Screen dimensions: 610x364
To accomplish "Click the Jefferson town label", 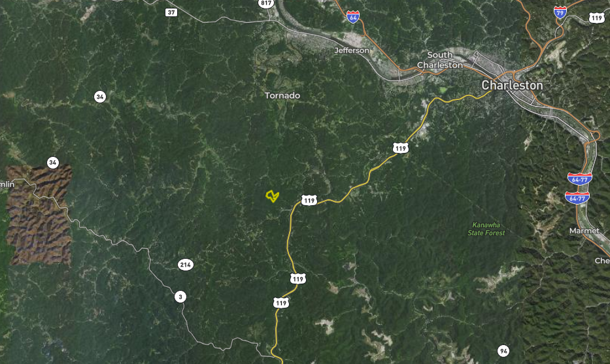I will coord(352,50).
